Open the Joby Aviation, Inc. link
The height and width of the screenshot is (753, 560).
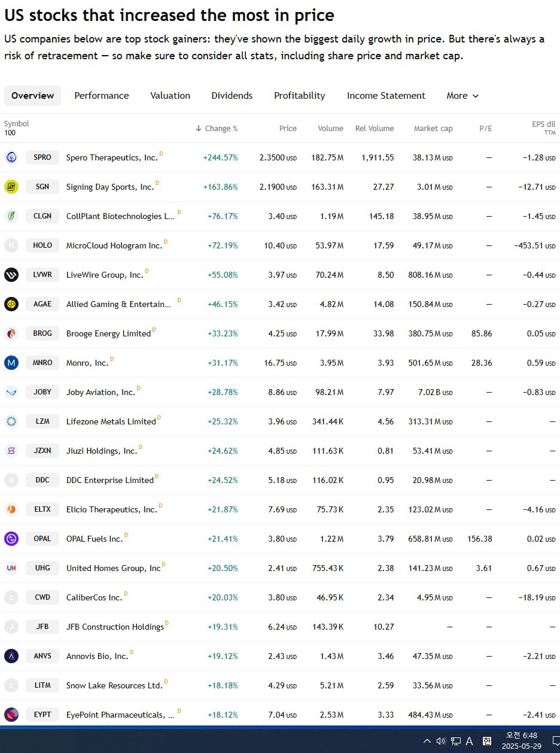point(101,393)
